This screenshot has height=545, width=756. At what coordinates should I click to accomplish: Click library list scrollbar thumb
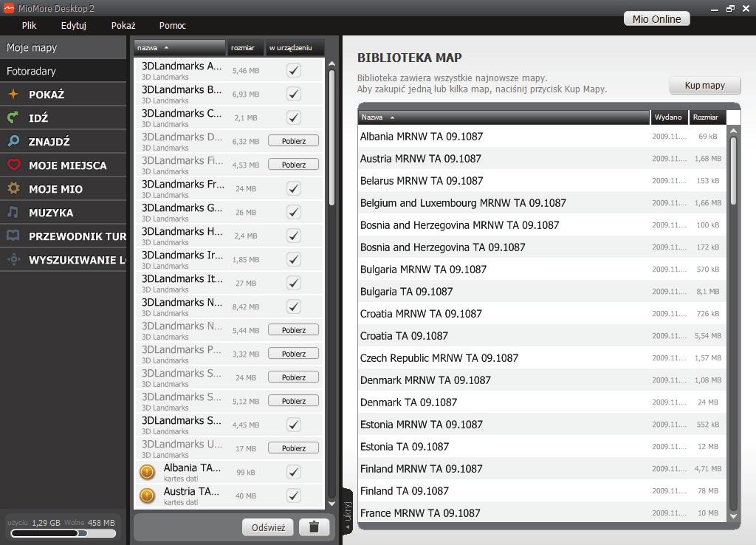click(733, 171)
